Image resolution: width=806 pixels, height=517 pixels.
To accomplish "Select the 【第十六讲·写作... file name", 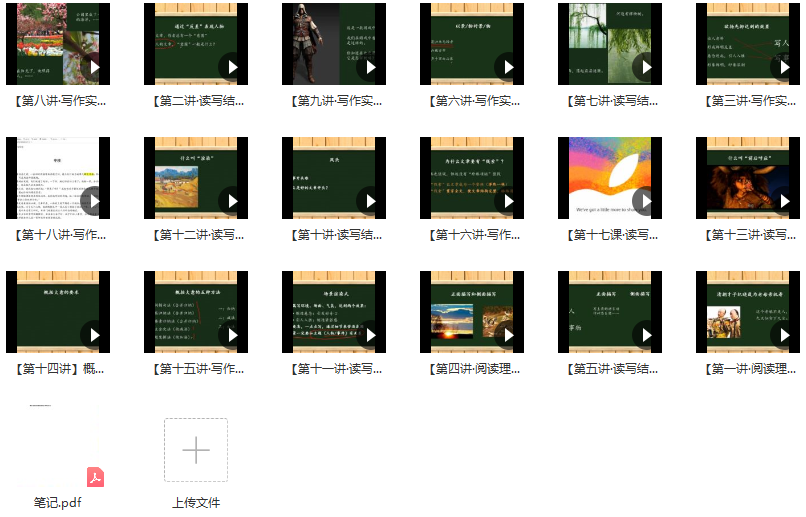I will pyautogui.click(x=472, y=235).
